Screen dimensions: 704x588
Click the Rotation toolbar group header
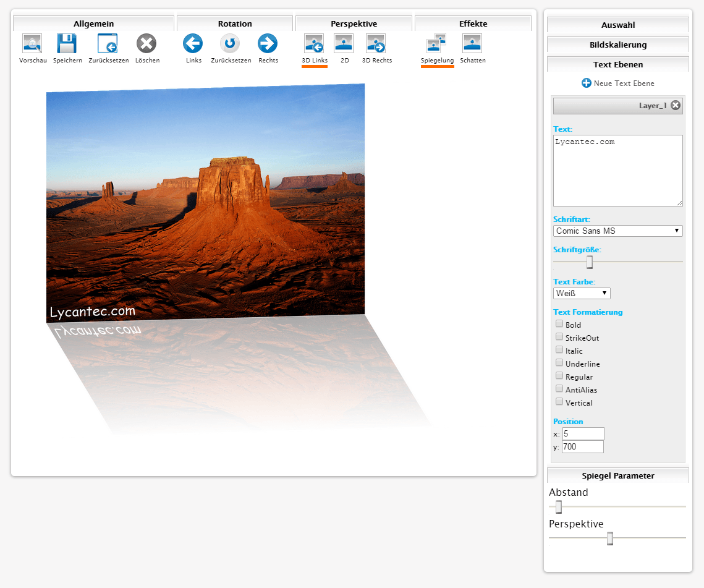[x=235, y=23]
